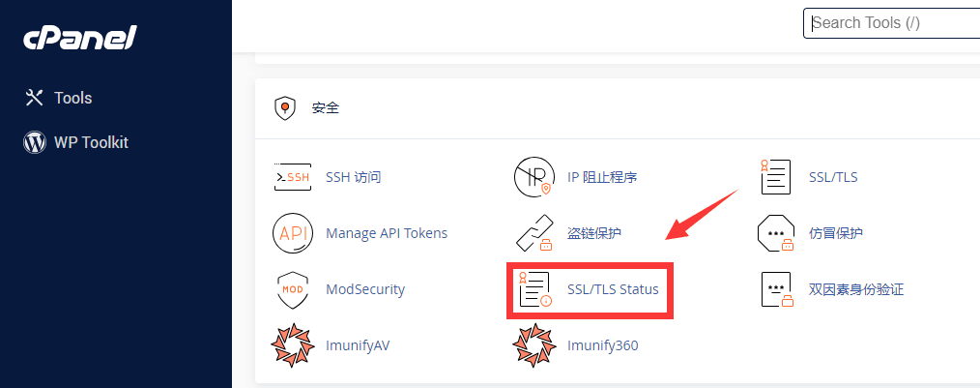Click the leech protection octagon icon
This screenshot has width=980, height=388.
click(x=776, y=233)
